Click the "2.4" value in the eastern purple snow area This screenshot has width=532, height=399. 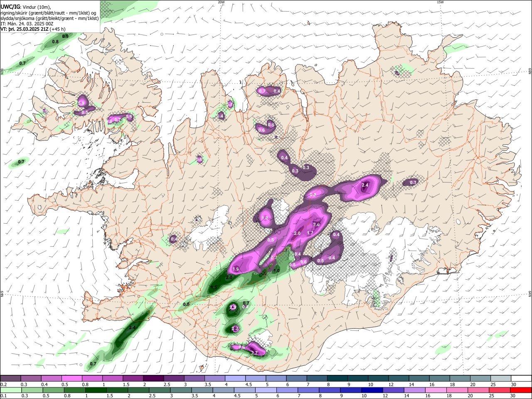[x=365, y=185]
